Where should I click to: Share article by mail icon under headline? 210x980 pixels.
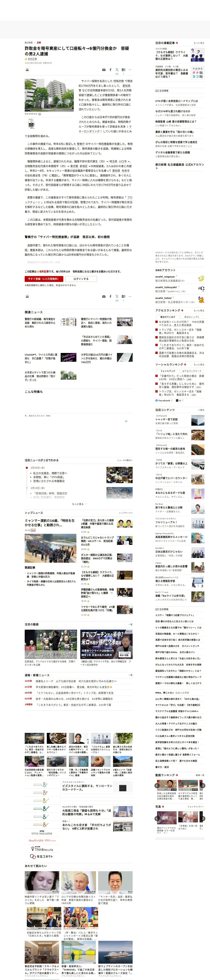coord(104,70)
